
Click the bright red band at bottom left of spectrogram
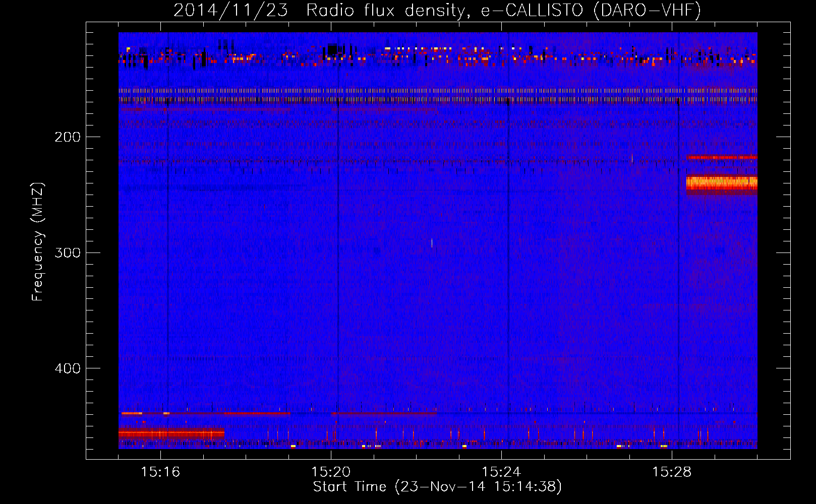tap(171, 433)
